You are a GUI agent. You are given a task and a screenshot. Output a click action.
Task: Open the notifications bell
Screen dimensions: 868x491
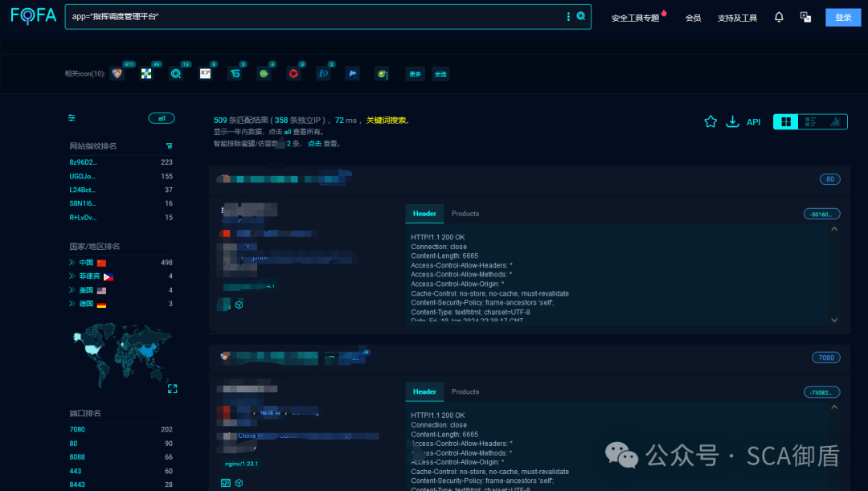click(779, 17)
